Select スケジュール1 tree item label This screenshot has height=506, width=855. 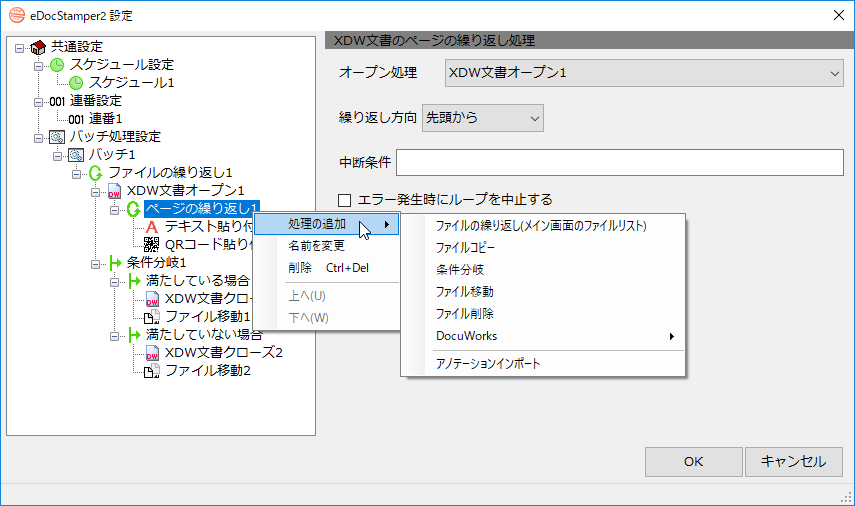coord(131,83)
